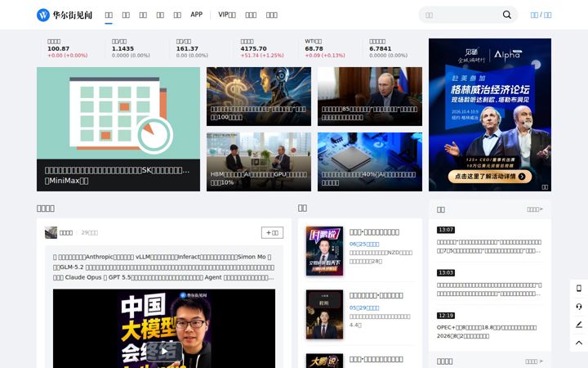Click the pencil feedback icon in the floating sidebar
The height and width of the screenshot is (368, 588).
click(x=579, y=325)
